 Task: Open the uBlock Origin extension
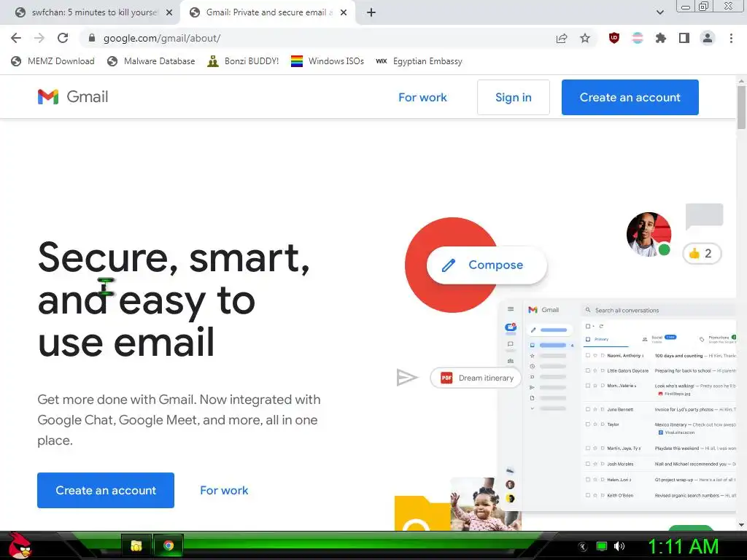614,38
